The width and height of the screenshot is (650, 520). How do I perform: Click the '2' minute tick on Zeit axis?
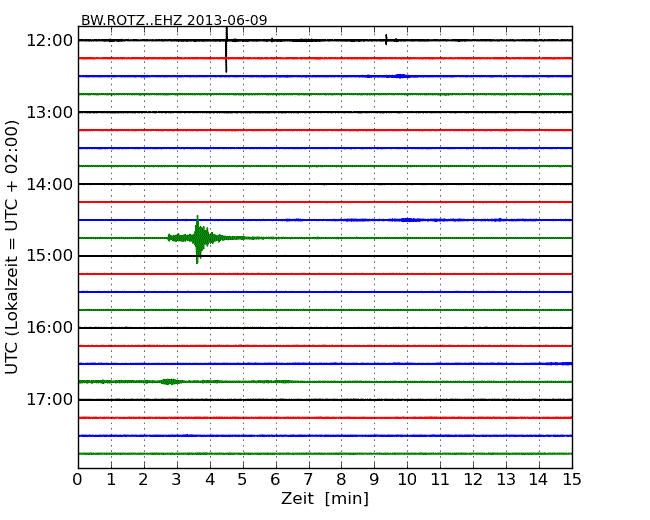(x=143, y=480)
